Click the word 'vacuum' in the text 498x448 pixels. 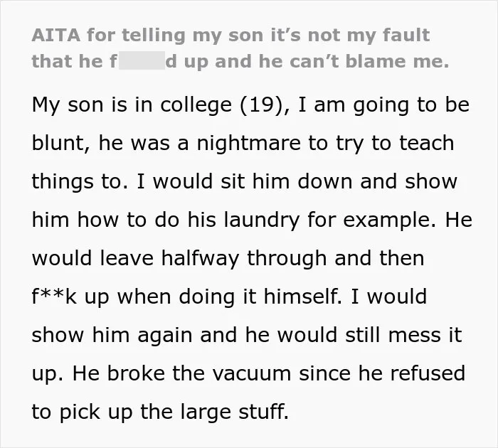click(x=252, y=374)
